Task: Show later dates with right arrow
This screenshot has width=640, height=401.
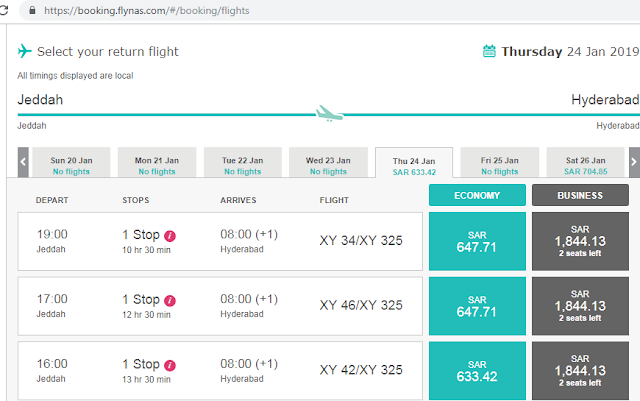Action: pyautogui.click(x=634, y=162)
